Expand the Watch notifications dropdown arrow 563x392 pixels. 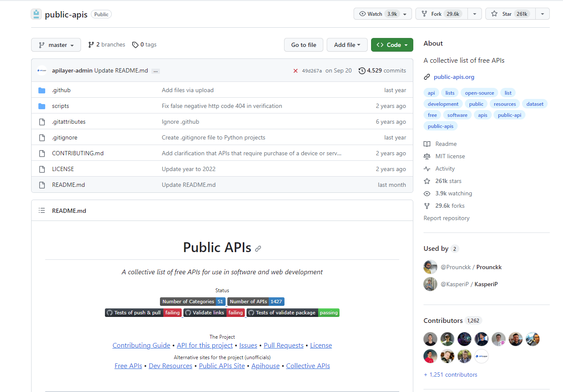pyautogui.click(x=405, y=14)
